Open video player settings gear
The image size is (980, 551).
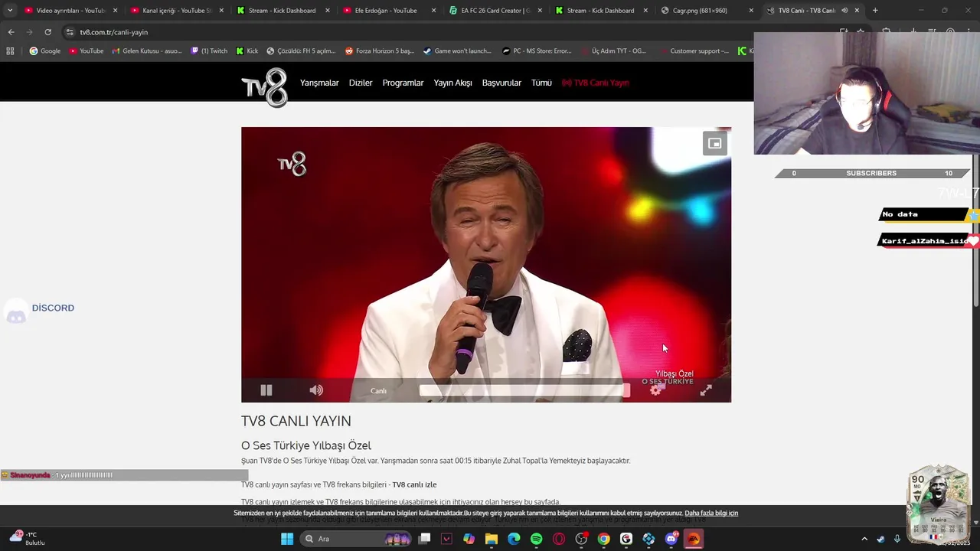pyautogui.click(x=656, y=390)
